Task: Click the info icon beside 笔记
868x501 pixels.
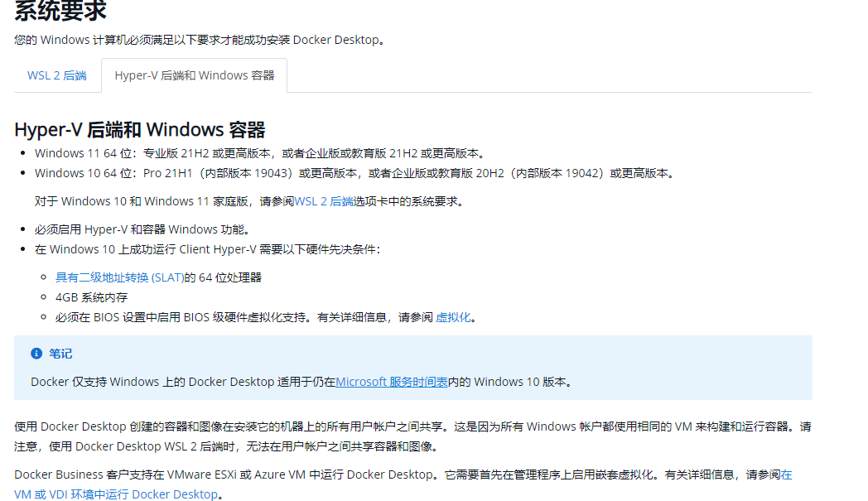Action: point(36,354)
